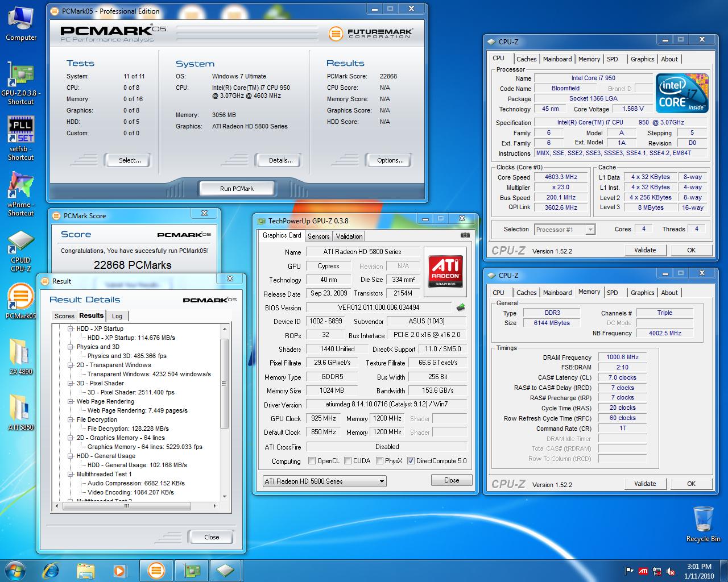The image size is (728, 582).
Task: Toggle the CUDA checkbox in GPU-Z
Action: coord(347,461)
